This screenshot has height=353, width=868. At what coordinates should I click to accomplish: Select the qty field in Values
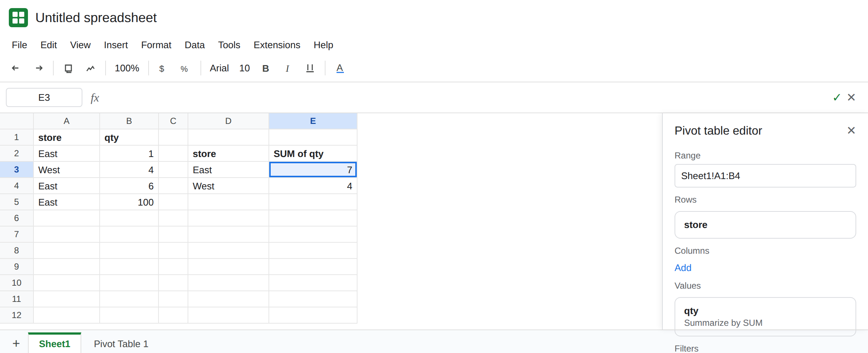click(765, 317)
